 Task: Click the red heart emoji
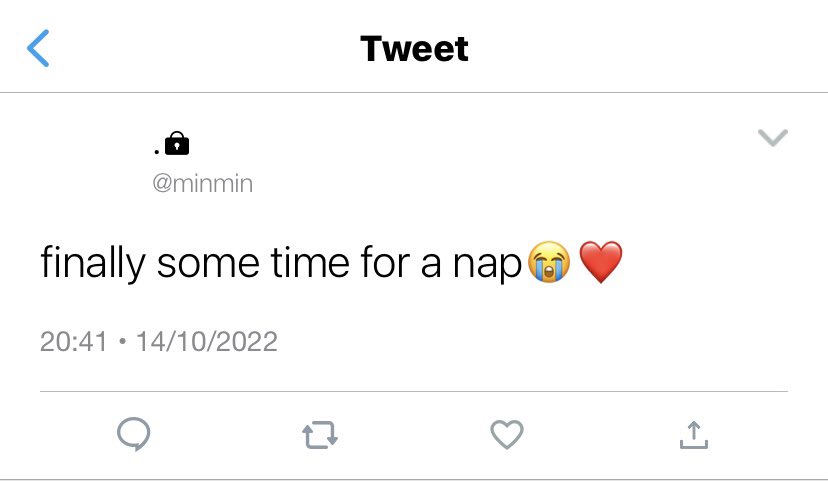601,262
